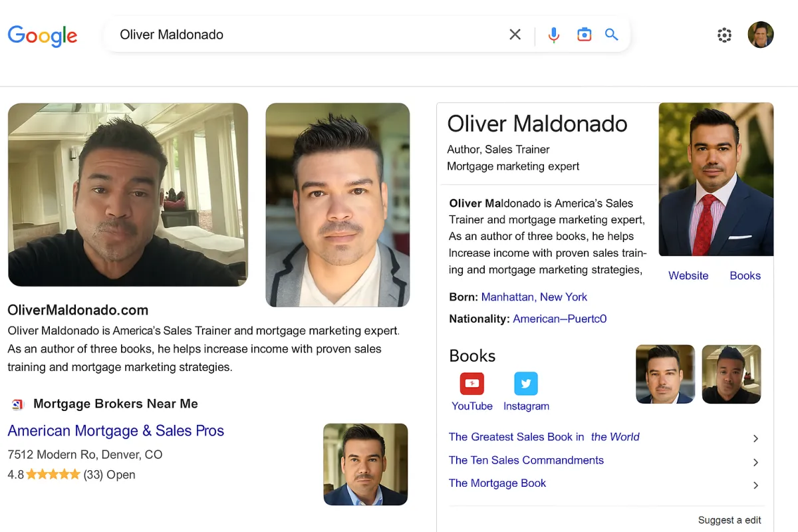This screenshot has height=532, width=798.
Task: Open the Google apps grid
Action: click(x=724, y=35)
